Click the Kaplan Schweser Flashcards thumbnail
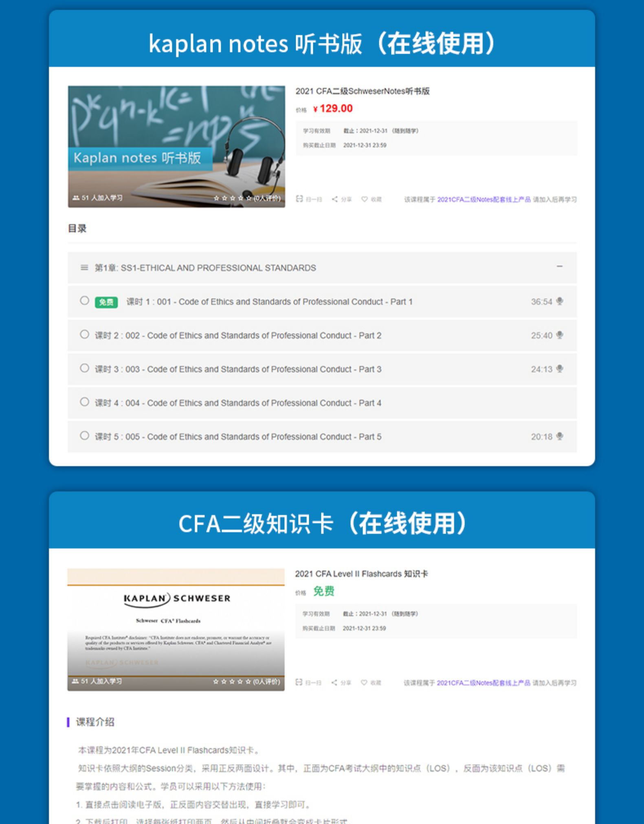Screen dimensions: 644x824 176,630
